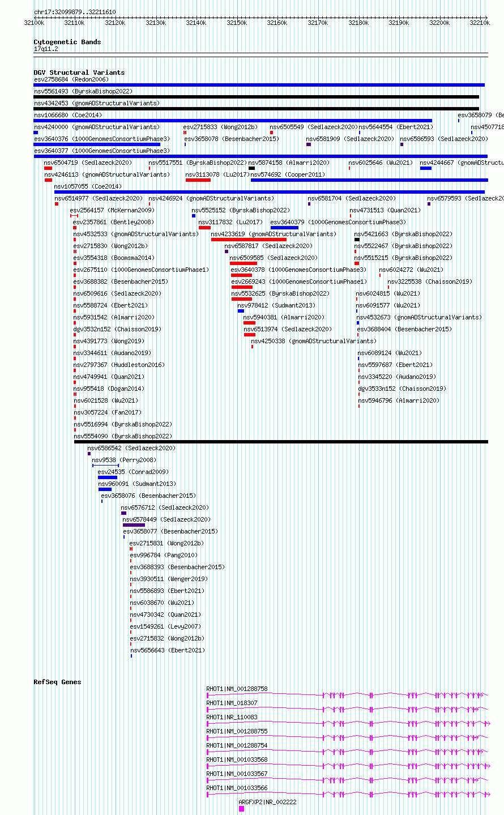The width and height of the screenshot is (504, 815).
Task: Click RHOT1|NM_018307 transcript label
Action: coord(232,703)
